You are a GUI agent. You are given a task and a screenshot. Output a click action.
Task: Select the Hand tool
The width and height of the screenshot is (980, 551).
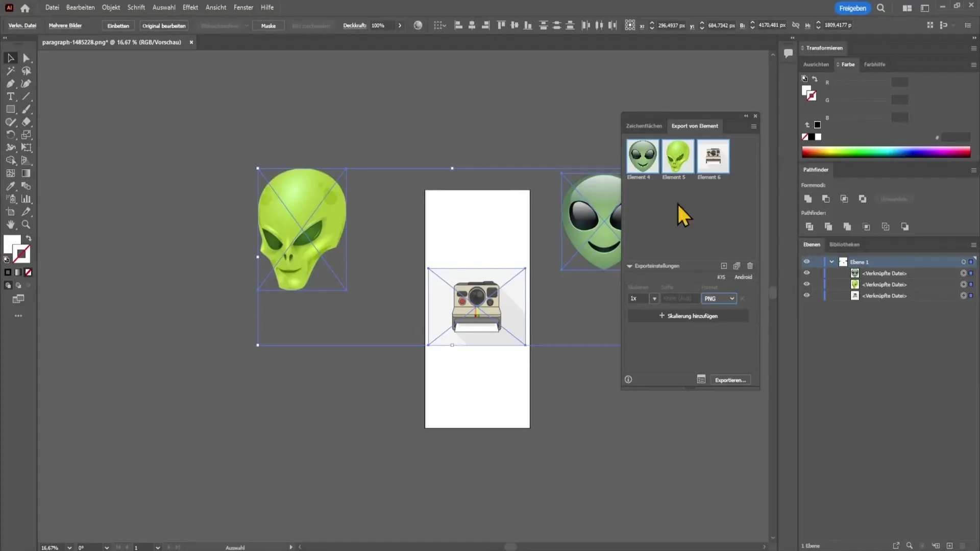click(10, 224)
